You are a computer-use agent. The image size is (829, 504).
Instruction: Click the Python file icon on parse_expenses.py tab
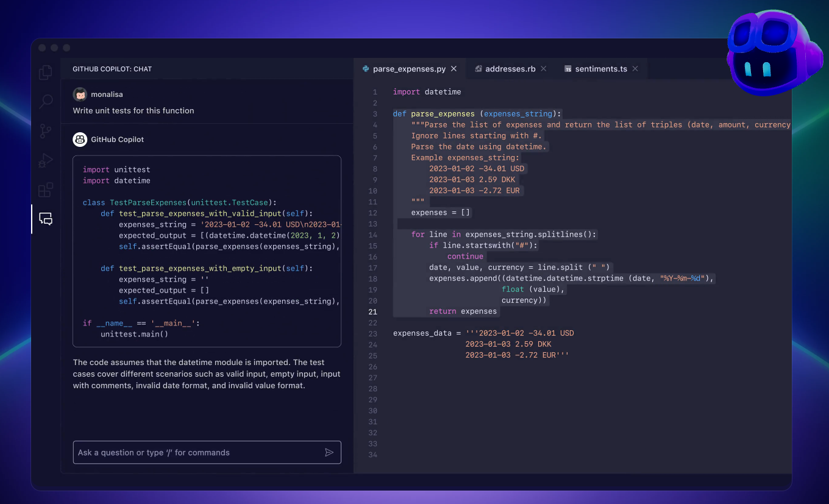point(366,69)
